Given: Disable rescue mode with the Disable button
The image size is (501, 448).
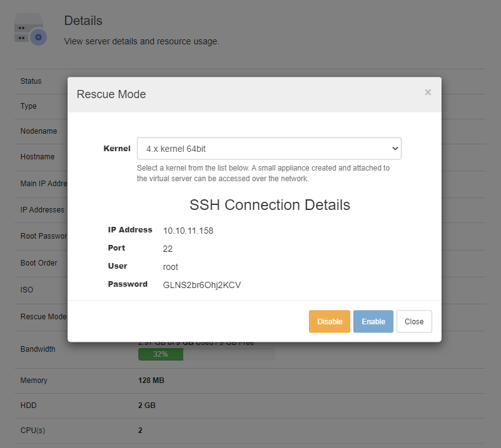Looking at the screenshot, I should tap(329, 321).
